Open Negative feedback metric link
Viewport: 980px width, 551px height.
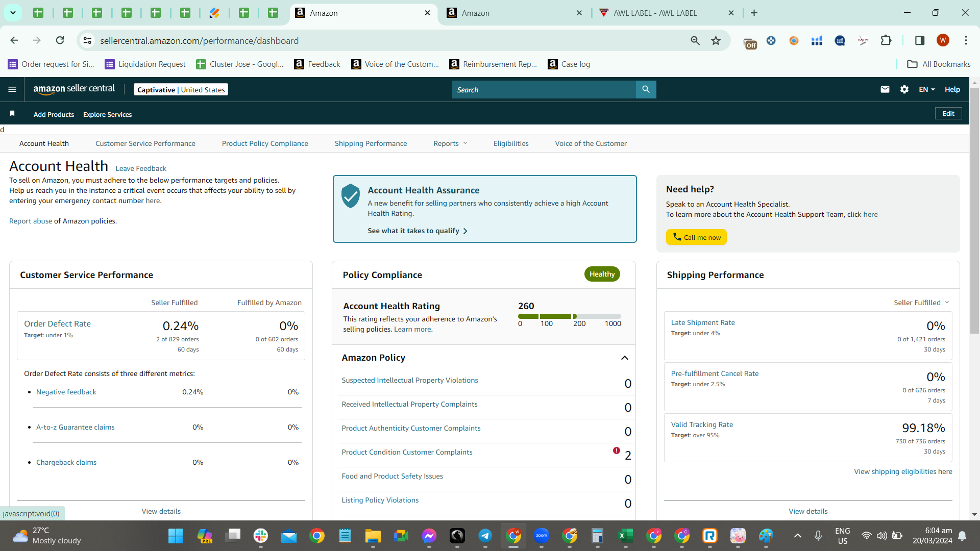click(66, 392)
